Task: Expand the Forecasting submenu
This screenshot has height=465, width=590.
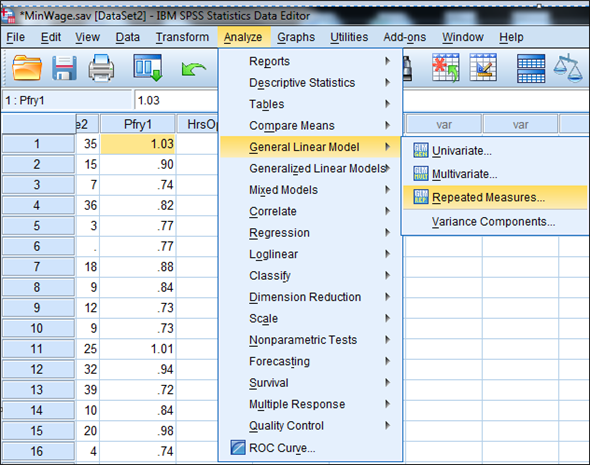Action: 311,361
